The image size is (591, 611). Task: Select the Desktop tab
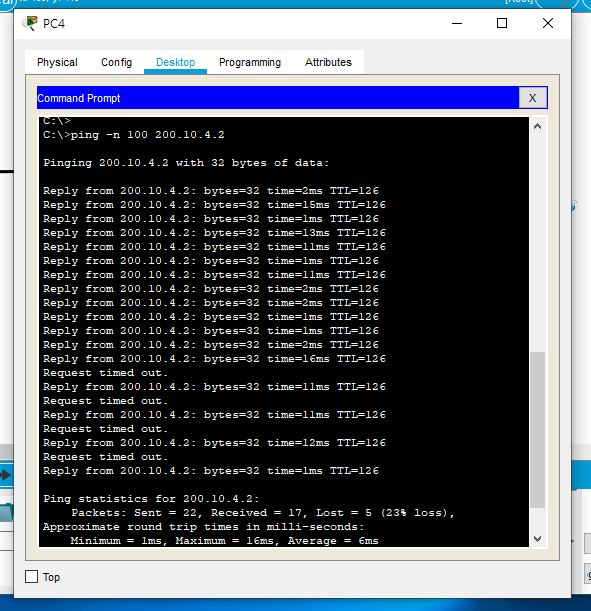coord(175,62)
